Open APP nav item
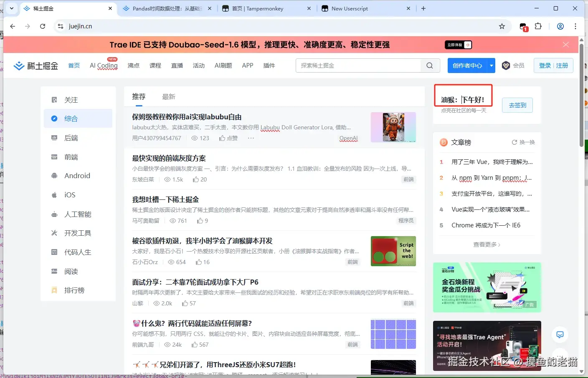This screenshot has width=588, height=378. point(248,66)
